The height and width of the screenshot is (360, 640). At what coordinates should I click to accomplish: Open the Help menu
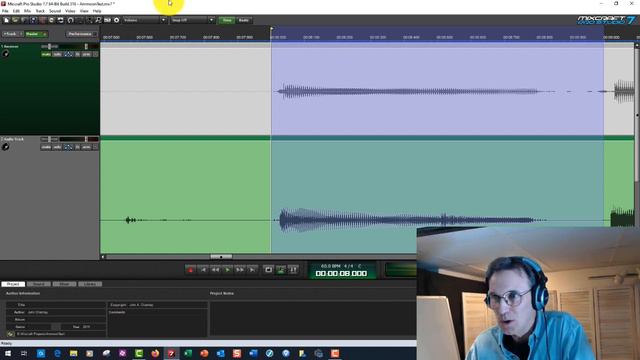pyautogui.click(x=97, y=11)
